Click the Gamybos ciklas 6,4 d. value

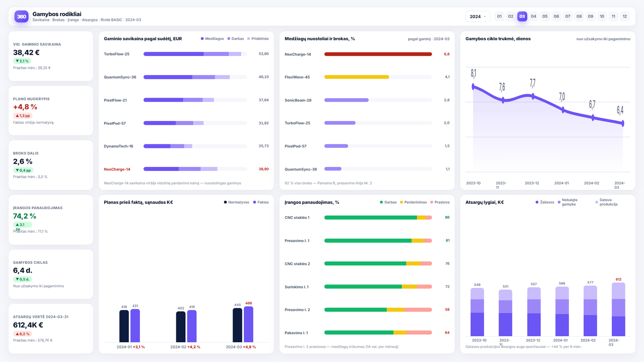coord(23,270)
